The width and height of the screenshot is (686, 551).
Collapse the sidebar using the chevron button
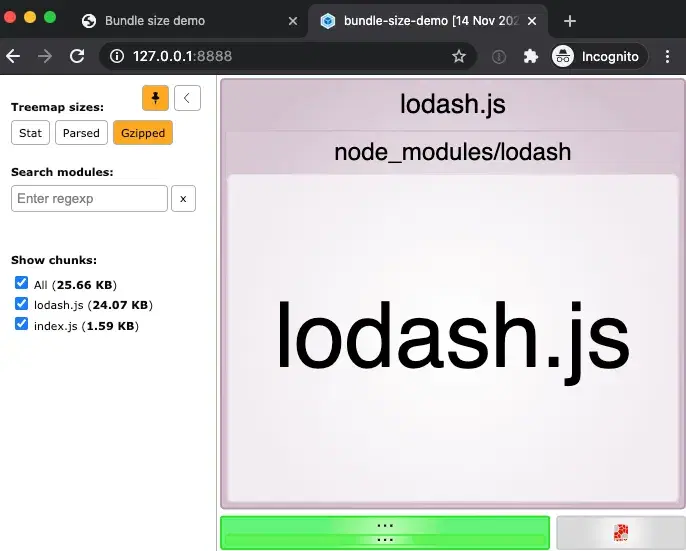tap(187, 98)
